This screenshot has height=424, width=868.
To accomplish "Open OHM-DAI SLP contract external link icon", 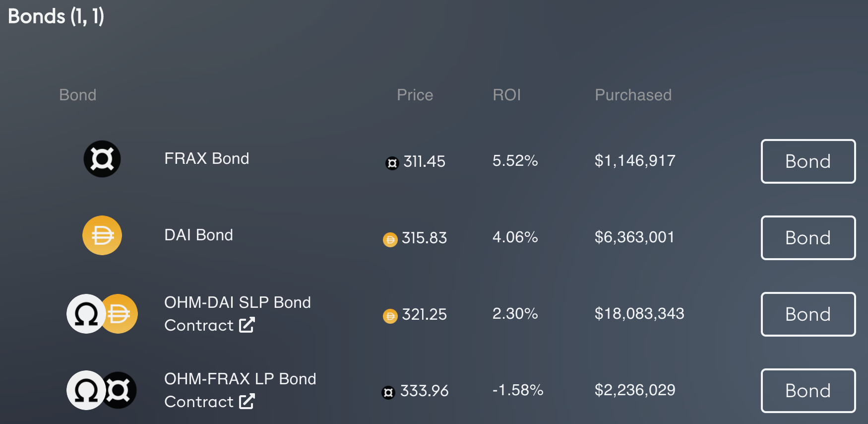I will click(x=247, y=325).
